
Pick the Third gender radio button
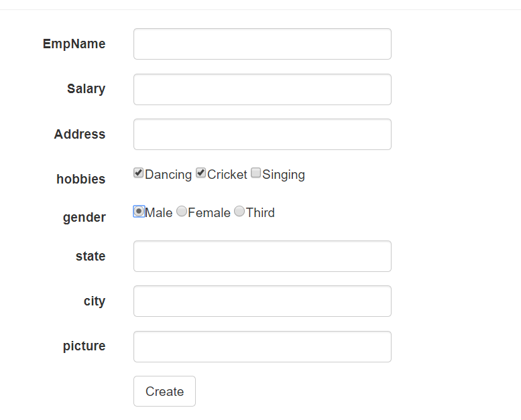point(239,212)
